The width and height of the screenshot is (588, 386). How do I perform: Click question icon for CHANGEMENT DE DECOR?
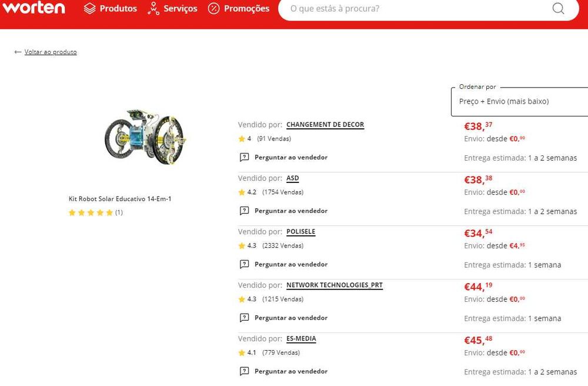tap(245, 158)
